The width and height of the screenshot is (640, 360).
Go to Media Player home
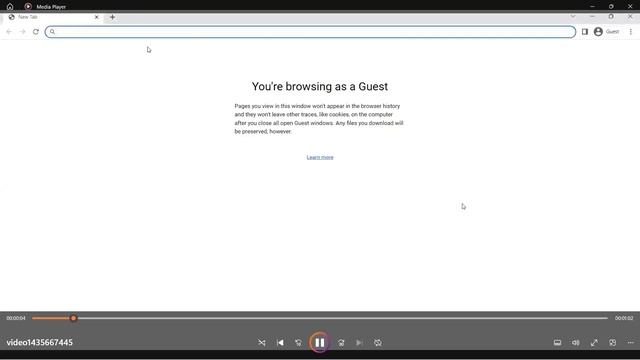[10, 7]
